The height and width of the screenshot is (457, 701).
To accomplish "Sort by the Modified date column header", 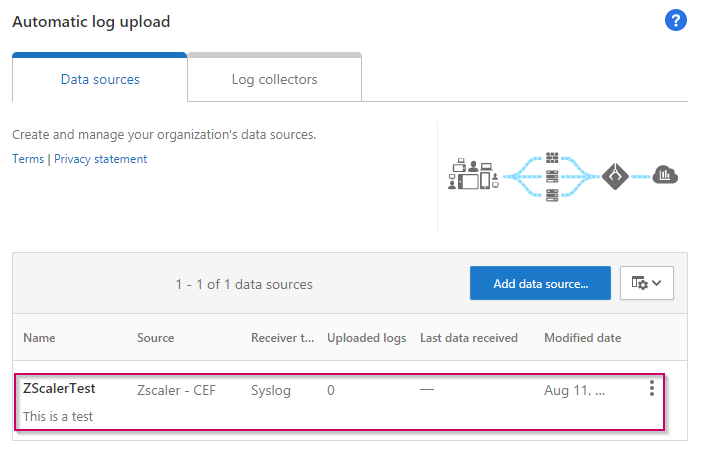I will click(x=582, y=338).
